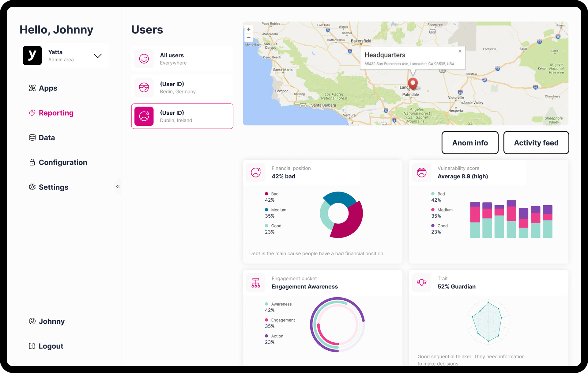The height and width of the screenshot is (373, 588).
Task: Click the Trait shield icon
Action: 422,283
